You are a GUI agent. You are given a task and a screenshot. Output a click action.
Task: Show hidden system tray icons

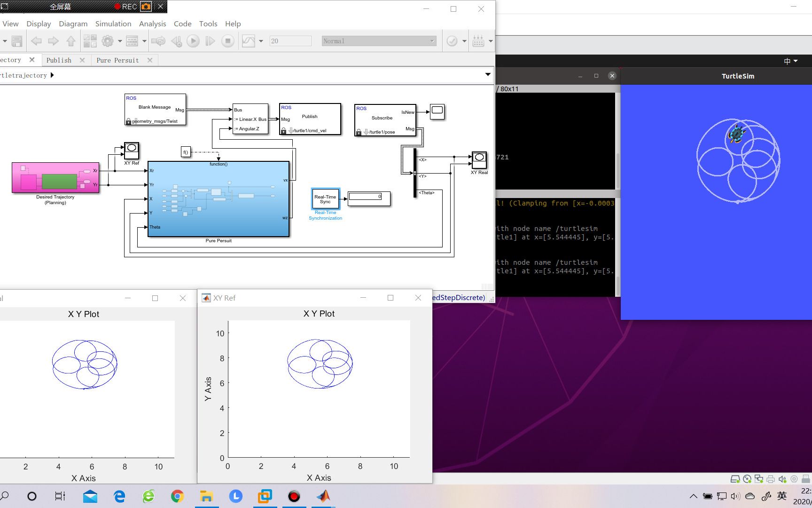point(693,496)
